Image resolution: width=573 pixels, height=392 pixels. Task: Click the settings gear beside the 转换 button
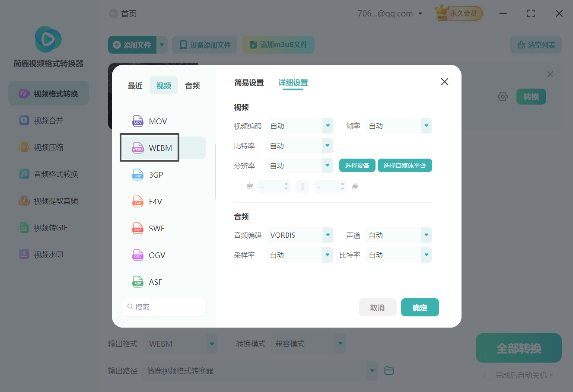pos(503,96)
